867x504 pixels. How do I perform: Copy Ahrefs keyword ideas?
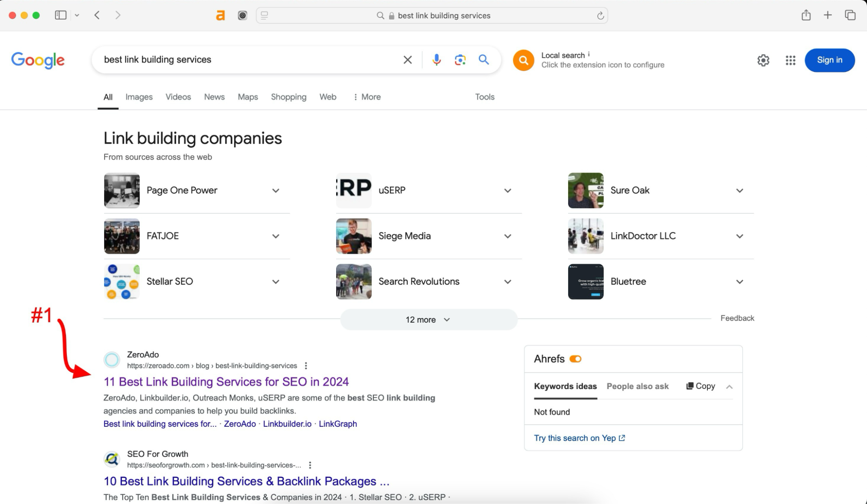[x=700, y=386]
